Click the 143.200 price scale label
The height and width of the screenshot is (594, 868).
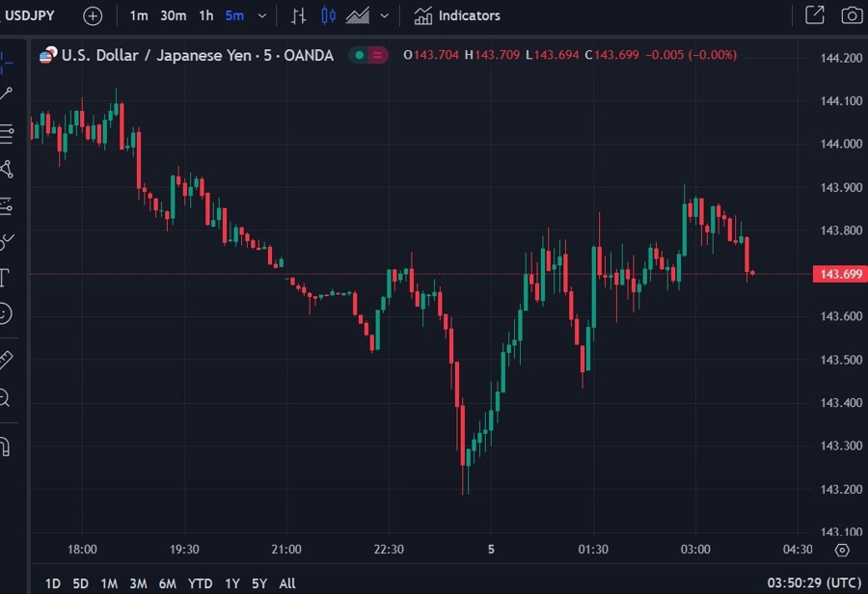click(841, 489)
